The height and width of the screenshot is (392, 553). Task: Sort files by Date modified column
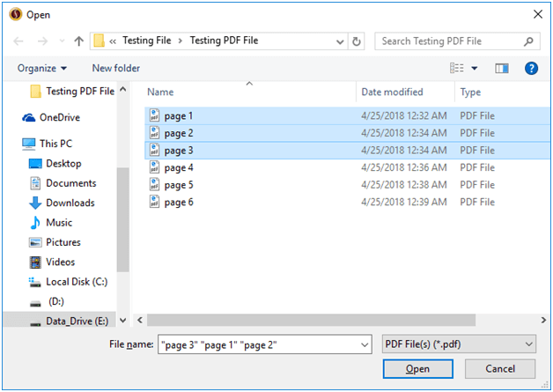click(x=392, y=92)
